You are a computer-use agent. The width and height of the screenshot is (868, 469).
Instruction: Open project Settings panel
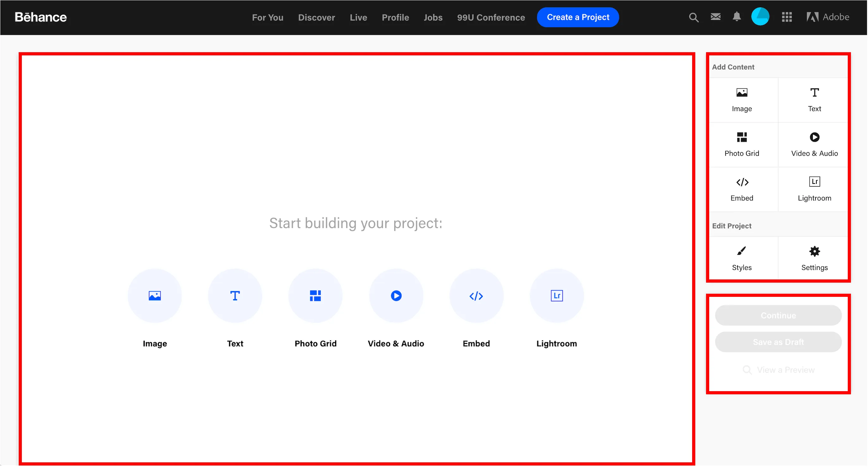point(814,258)
